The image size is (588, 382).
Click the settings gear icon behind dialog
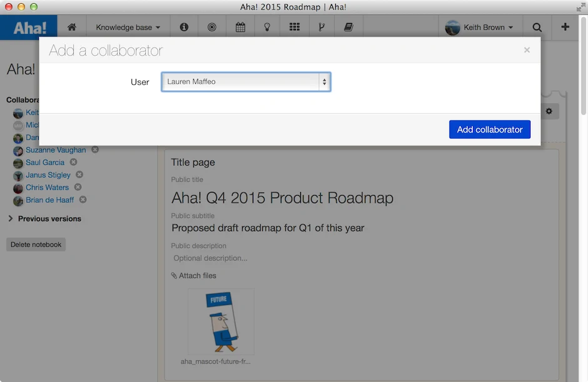click(549, 111)
